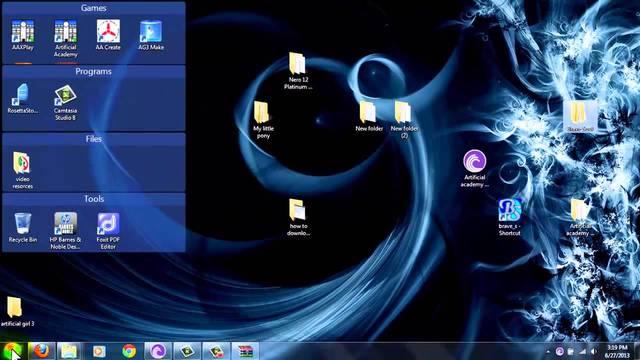The image size is (640, 360).
Task: Open the Action Center flag icon
Action: (571, 351)
